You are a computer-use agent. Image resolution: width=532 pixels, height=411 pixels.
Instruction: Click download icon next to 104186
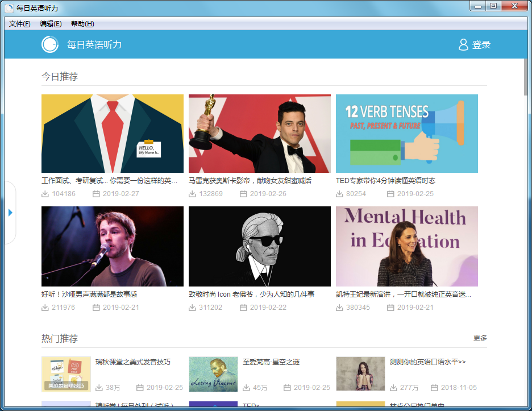(x=45, y=194)
